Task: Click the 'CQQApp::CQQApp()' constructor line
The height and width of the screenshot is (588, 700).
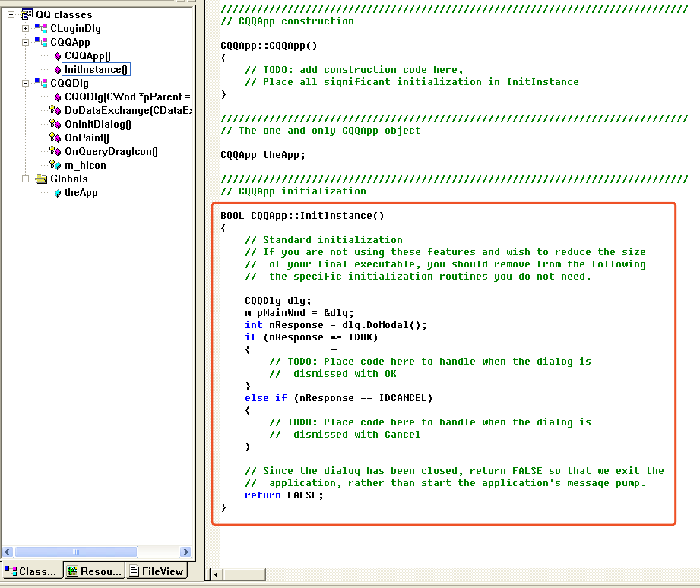Action: [269, 46]
